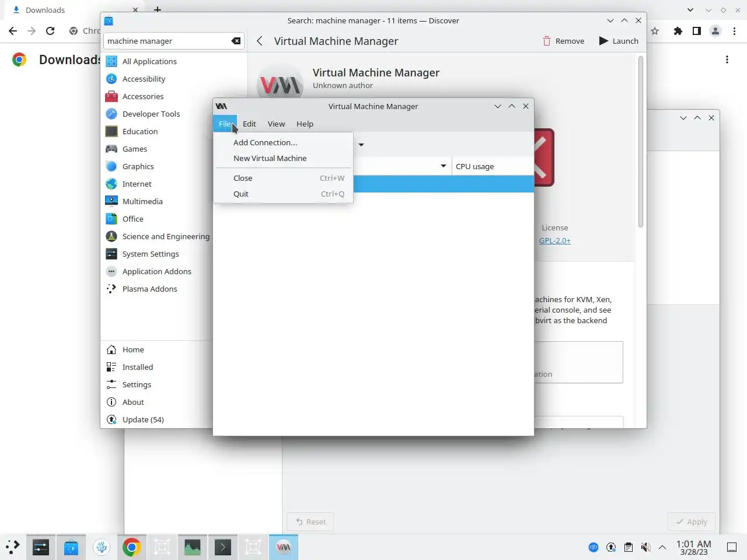Open Chrome taskbar icon
Viewport: 747px width, 560px height.
[132, 547]
